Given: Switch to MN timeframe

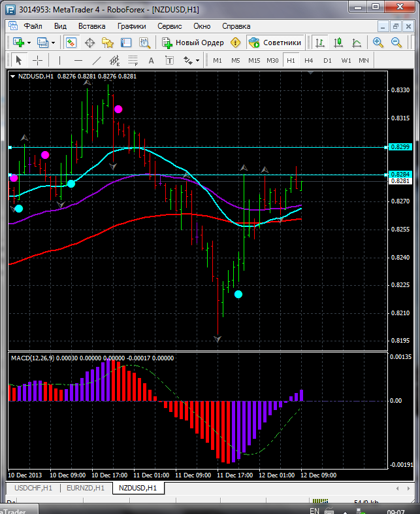Looking at the screenshot, I should (x=364, y=60).
